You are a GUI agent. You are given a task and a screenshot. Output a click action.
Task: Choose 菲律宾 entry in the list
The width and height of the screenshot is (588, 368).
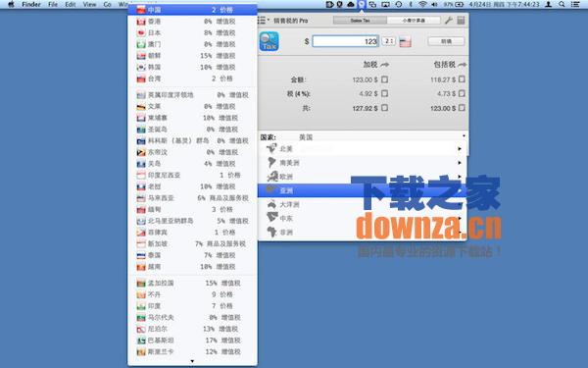point(192,232)
